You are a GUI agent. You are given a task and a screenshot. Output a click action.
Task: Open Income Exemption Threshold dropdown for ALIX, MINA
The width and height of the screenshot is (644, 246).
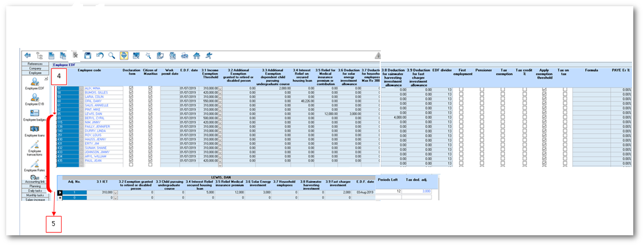pos(221,89)
